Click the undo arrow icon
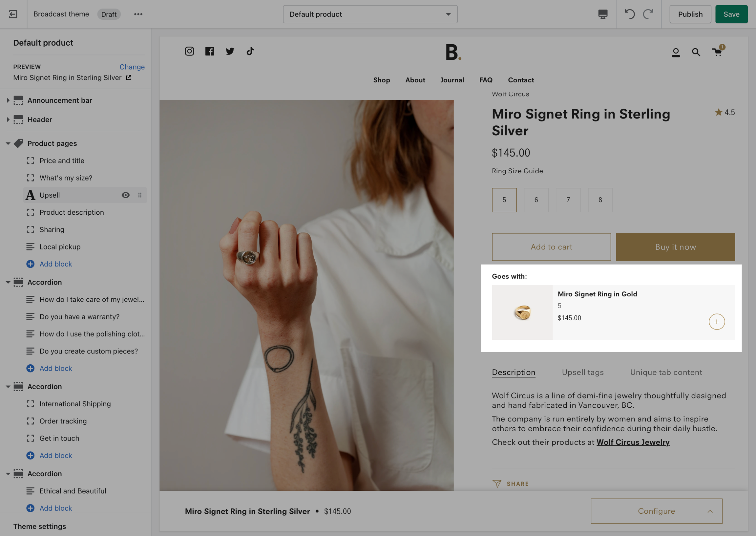This screenshot has height=536, width=756. click(x=629, y=14)
